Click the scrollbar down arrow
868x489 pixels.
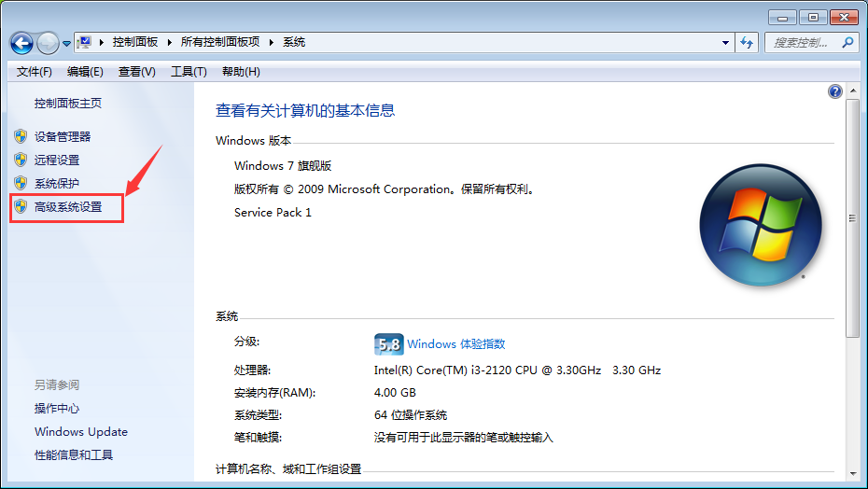[853, 473]
